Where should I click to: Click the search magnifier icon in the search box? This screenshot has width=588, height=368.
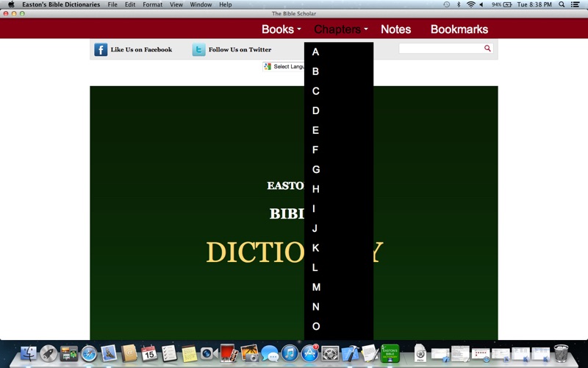pos(487,48)
